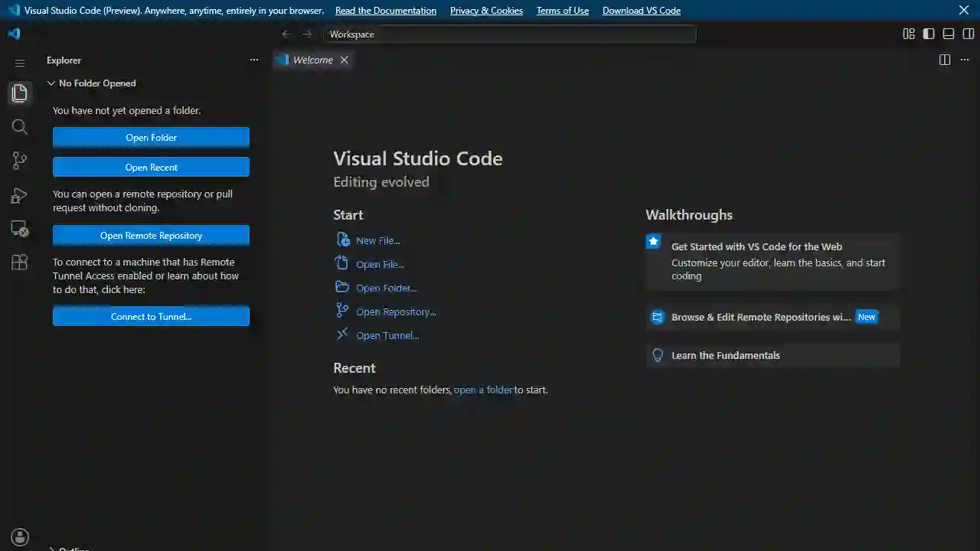Open the Remote Explorer view

(x=20, y=229)
